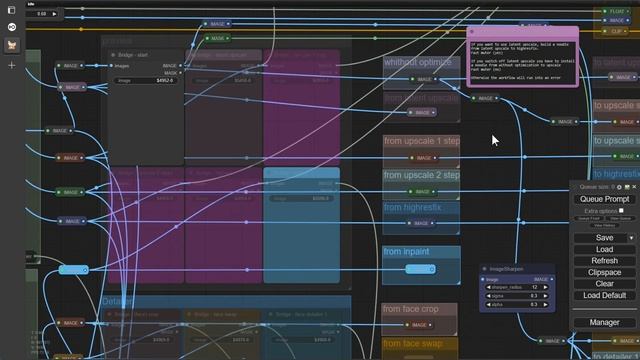Select the fox avatar tab in sidebar
640x360 pixels.
click(x=12, y=45)
